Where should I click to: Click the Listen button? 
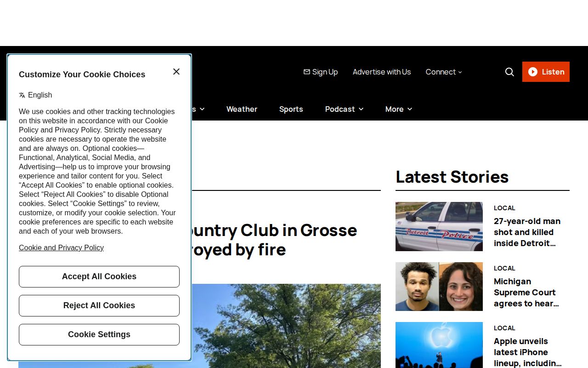(x=546, y=72)
